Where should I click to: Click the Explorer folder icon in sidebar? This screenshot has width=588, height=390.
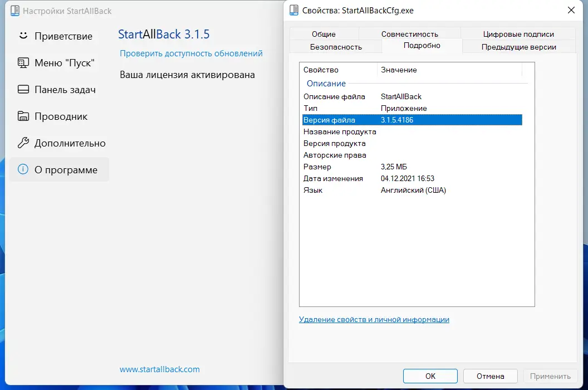pos(23,116)
